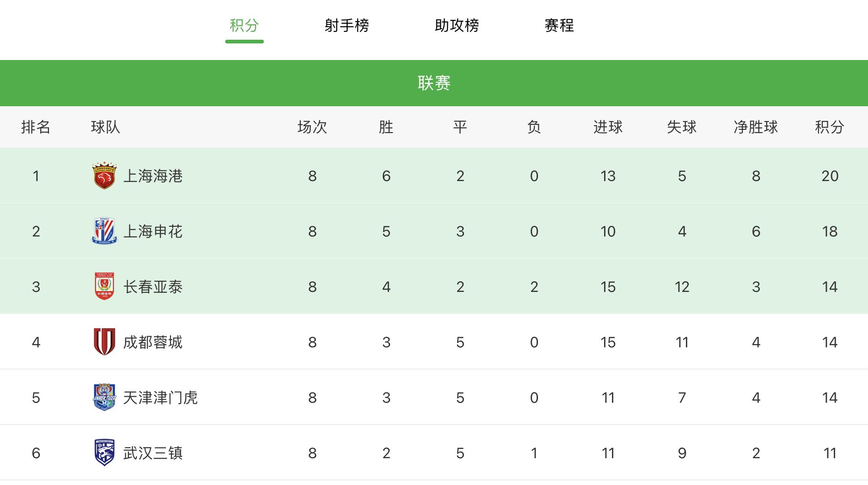Viewport: 868px width, 485px height.
Task: Open the 长春亚泰 team name link
Action: pos(153,287)
